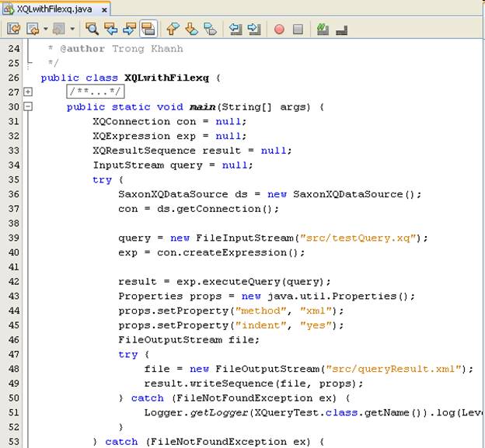Find the next occurrence icon
The width and height of the screenshot is (485, 448).
130,29
